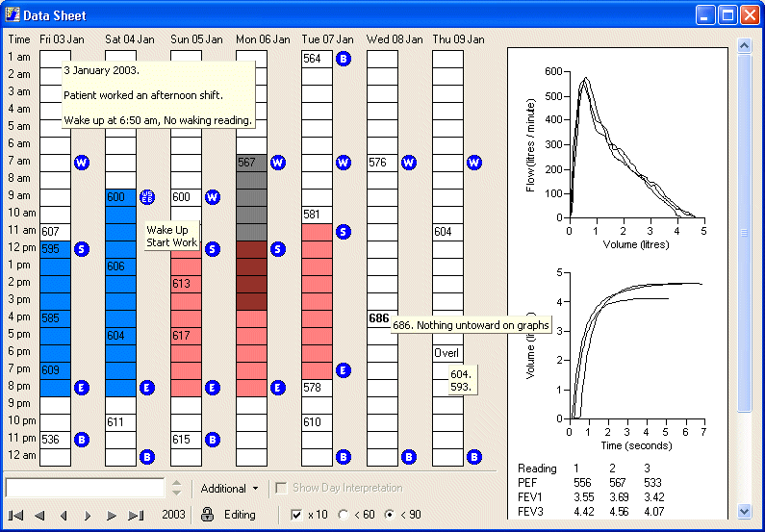Click the Thu 09 Jan column header
Screen dimensions: 765x532
458,39
